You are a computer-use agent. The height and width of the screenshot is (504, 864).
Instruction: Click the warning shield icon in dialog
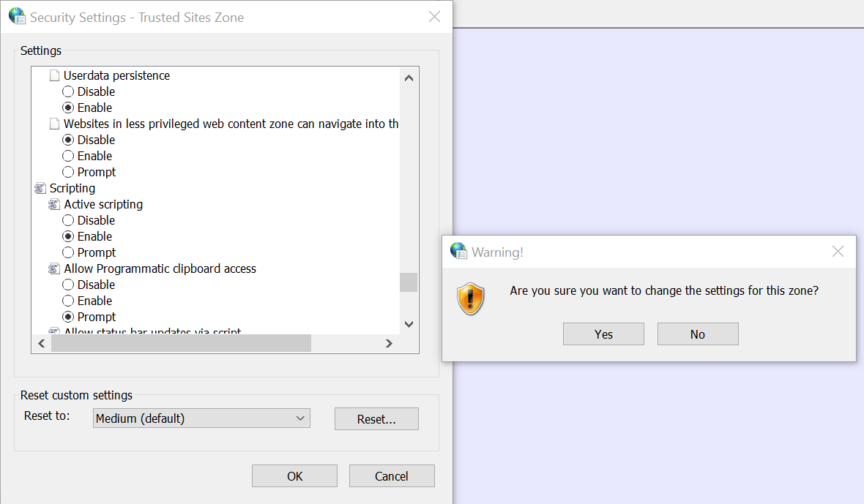click(x=471, y=298)
